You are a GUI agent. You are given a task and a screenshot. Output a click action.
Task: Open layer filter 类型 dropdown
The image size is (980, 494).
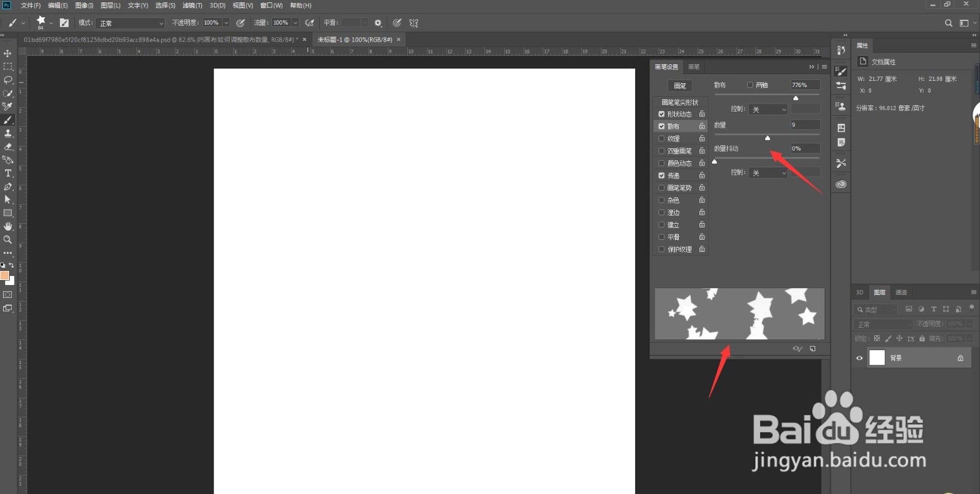click(876, 310)
